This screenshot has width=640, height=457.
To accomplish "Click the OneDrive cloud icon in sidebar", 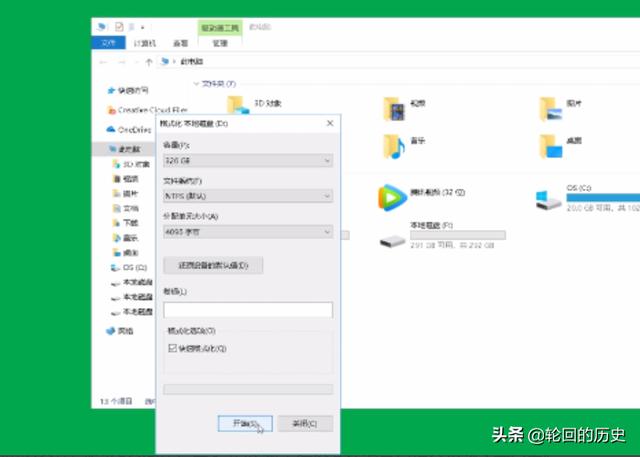I will tap(111, 129).
